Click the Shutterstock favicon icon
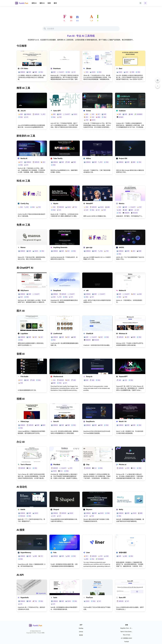Screen dimensions: 162x644 (51, 376)
